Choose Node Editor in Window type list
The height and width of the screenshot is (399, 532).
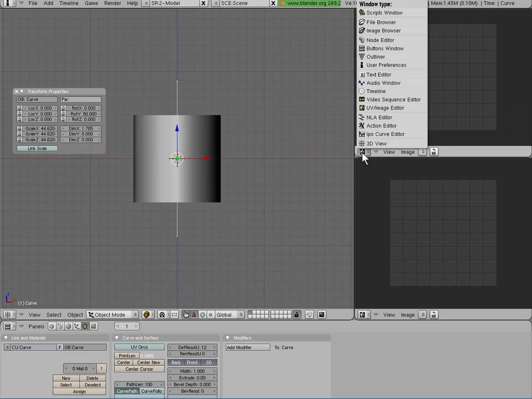(x=392, y=40)
